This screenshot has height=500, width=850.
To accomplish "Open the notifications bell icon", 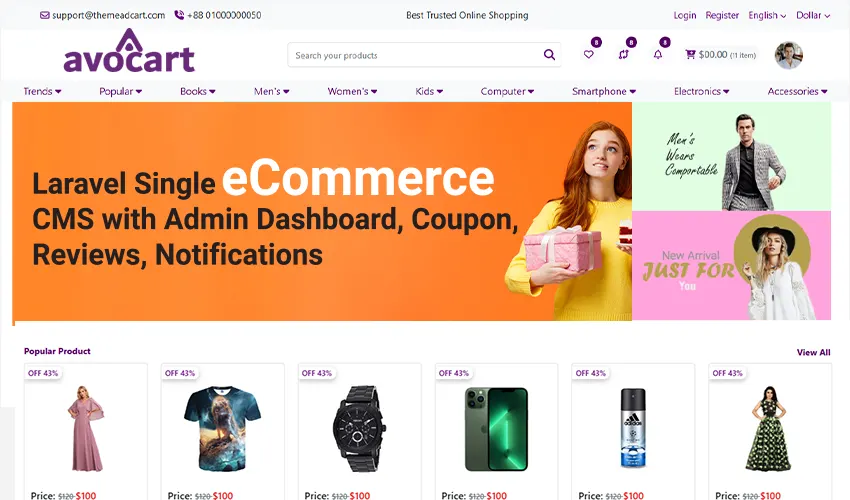I will [658, 54].
